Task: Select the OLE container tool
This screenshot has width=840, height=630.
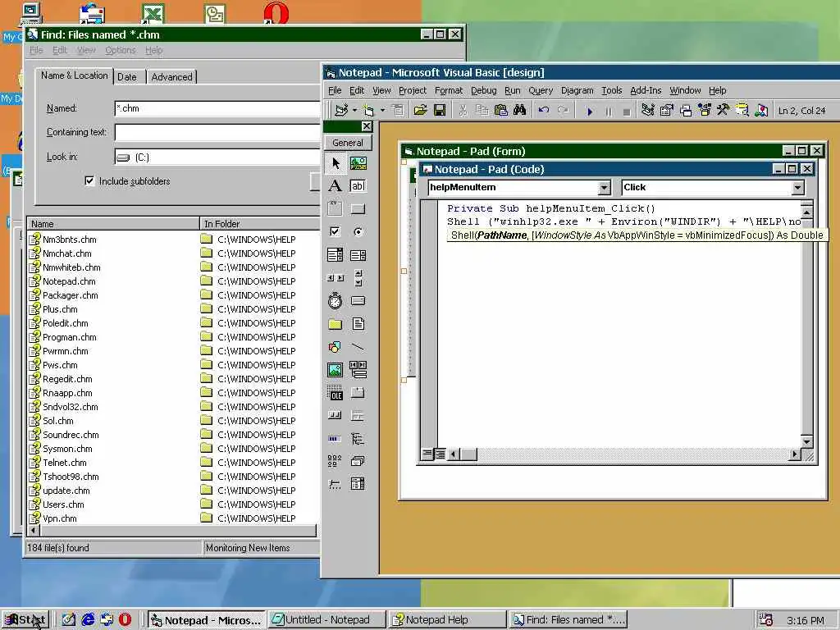Action: pos(336,393)
